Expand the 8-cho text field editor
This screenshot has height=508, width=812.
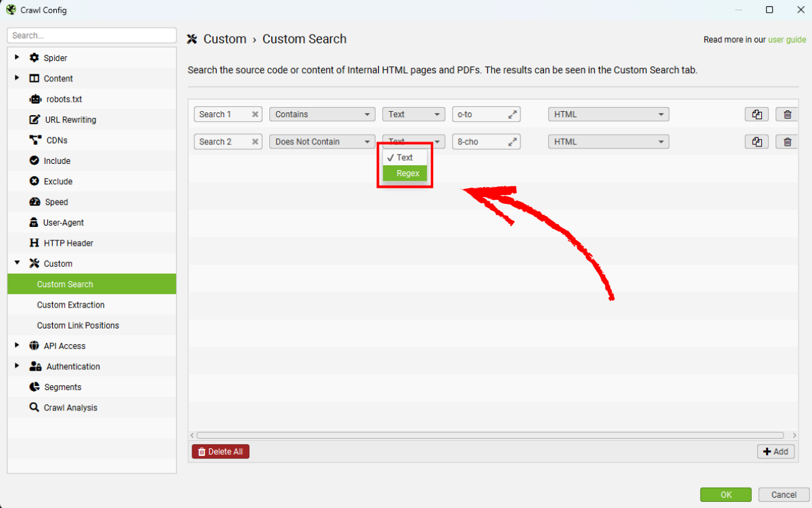pyautogui.click(x=513, y=142)
